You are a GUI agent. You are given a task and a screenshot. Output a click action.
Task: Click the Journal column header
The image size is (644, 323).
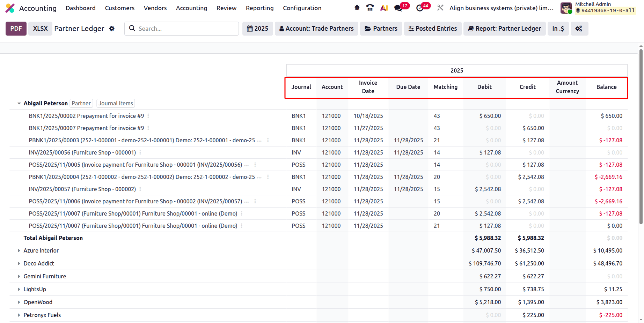[301, 87]
